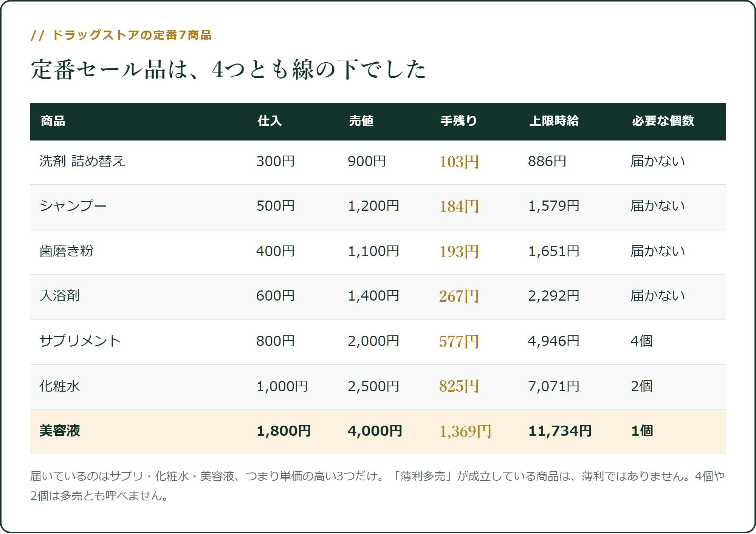Click the 手残り column header
The image size is (756, 534).
coord(459,121)
